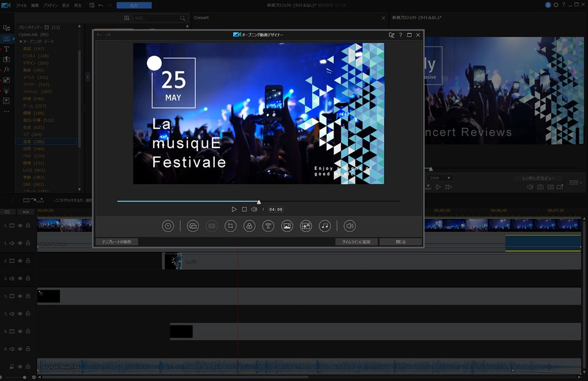Click the speaker icon in the designer toolbar
588x381 pixels.
tap(349, 226)
